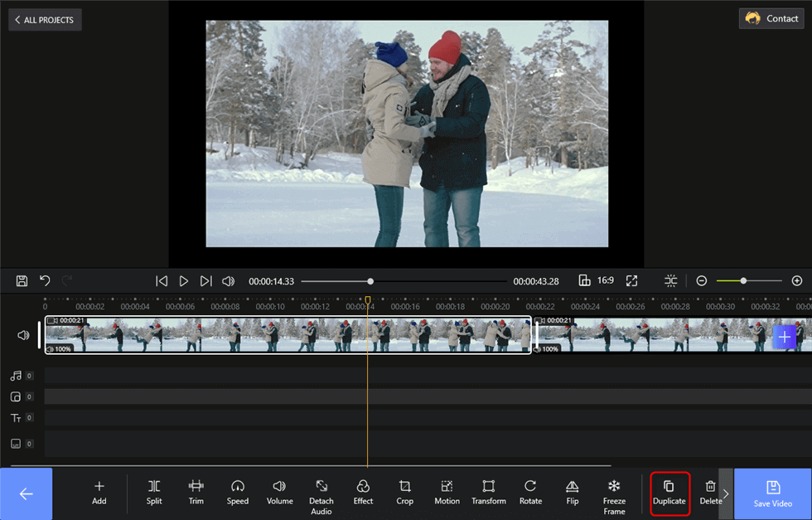Click the 00:00:06 mark on ruler
Viewport: 812px width, 520px height.
(180, 306)
